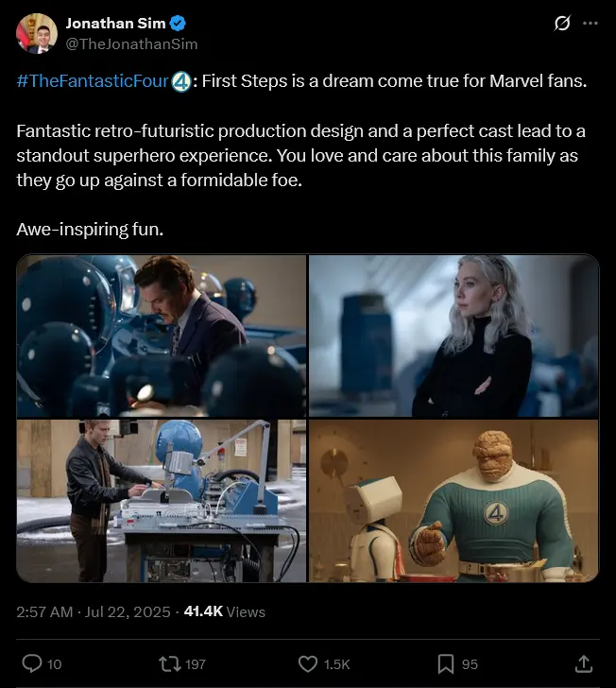
Task: Click the blue verified badge
Action: (x=178, y=24)
